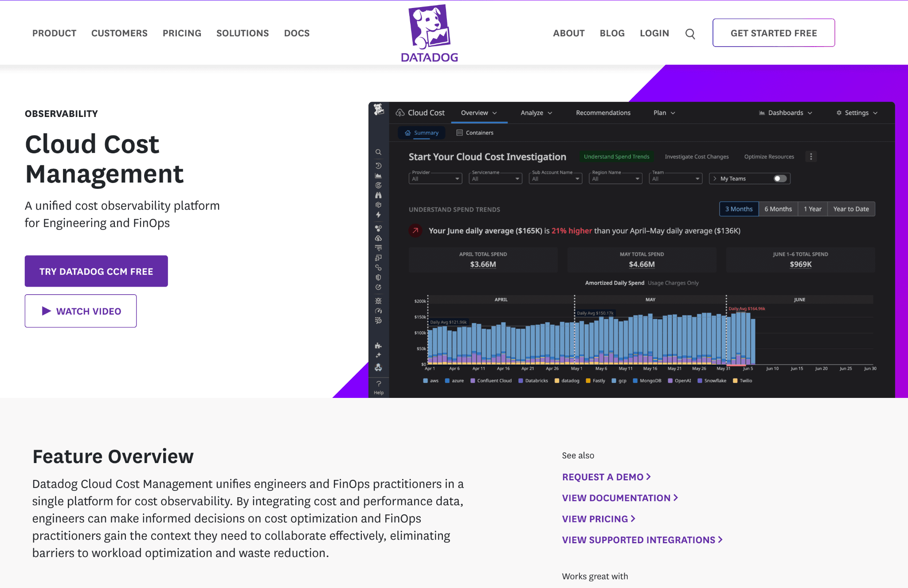
Task: Follow the VIEW DOCUMENTATION link
Action: 620,498
